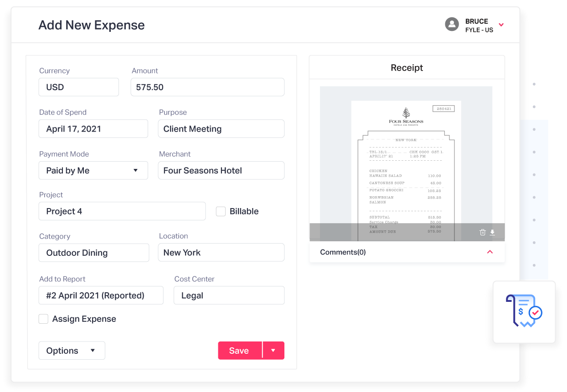Click the Add to Report field
Screen dimensions: 567x392
[101, 295]
